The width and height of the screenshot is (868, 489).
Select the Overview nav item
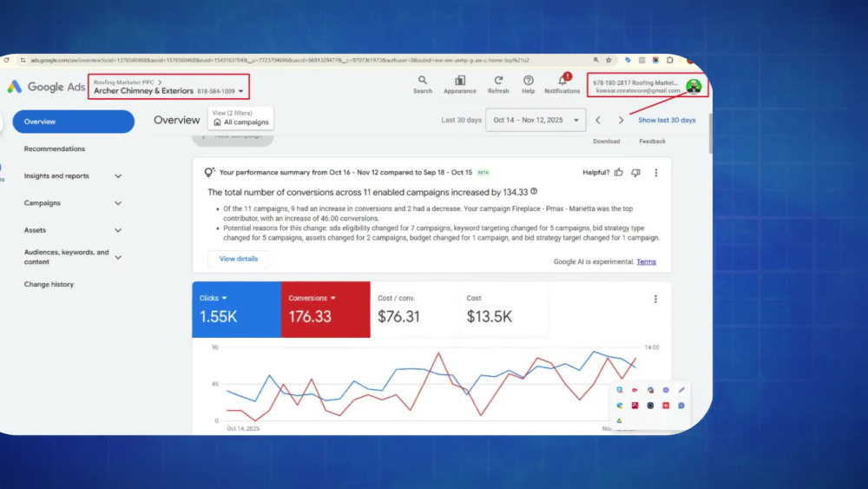click(x=73, y=122)
